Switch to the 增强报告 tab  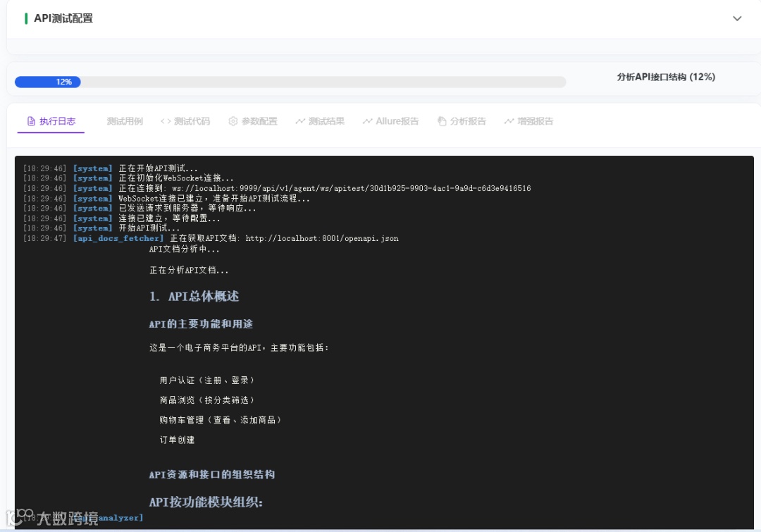(528, 121)
